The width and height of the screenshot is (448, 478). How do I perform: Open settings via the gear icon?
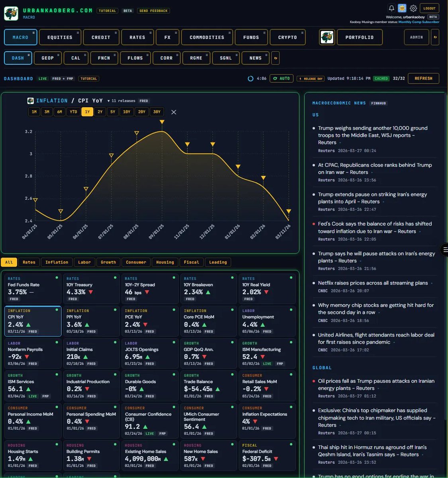(x=413, y=8)
